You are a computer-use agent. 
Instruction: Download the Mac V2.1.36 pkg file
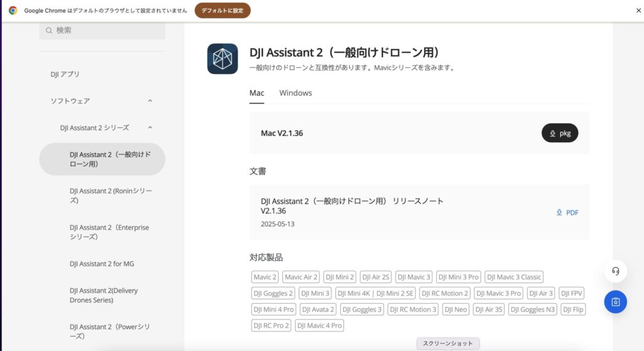[559, 133]
